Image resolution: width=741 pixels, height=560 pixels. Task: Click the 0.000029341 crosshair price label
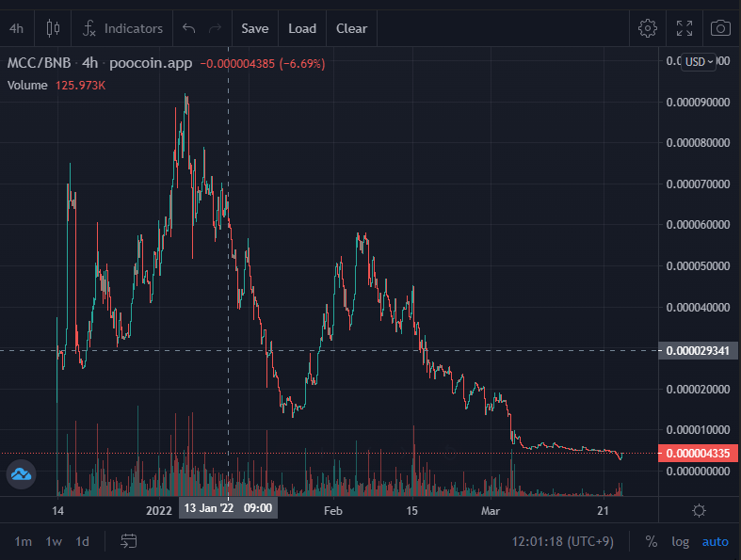pos(698,351)
